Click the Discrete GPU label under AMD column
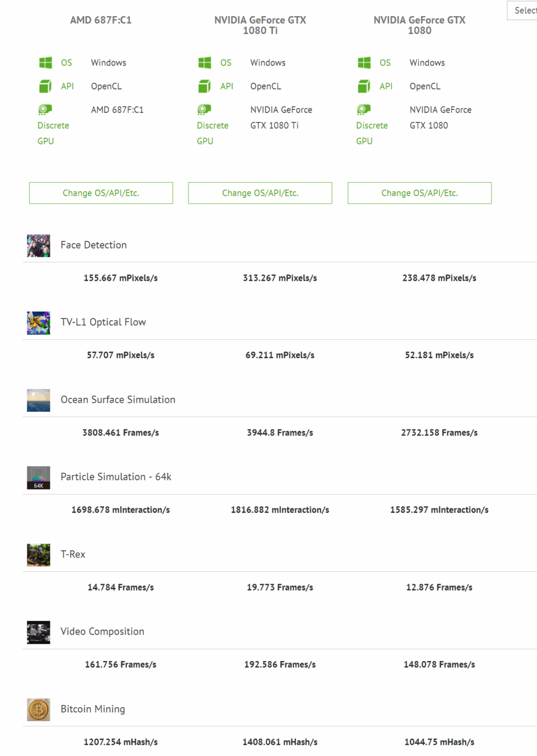Image resolution: width=537 pixels, height=756 pixels. [x=53, y=133]
